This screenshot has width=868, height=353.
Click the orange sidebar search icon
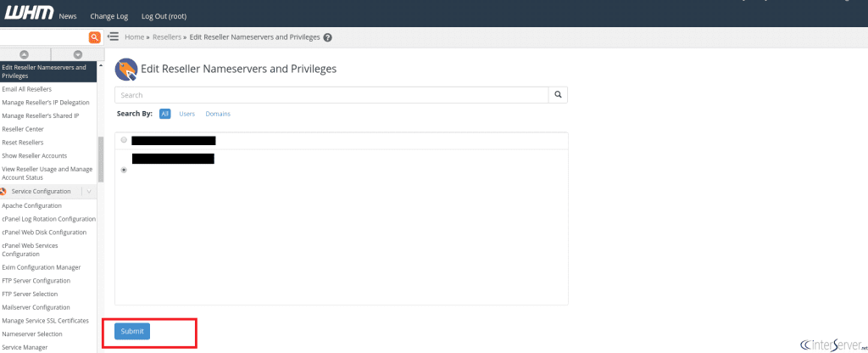(95, 37)
